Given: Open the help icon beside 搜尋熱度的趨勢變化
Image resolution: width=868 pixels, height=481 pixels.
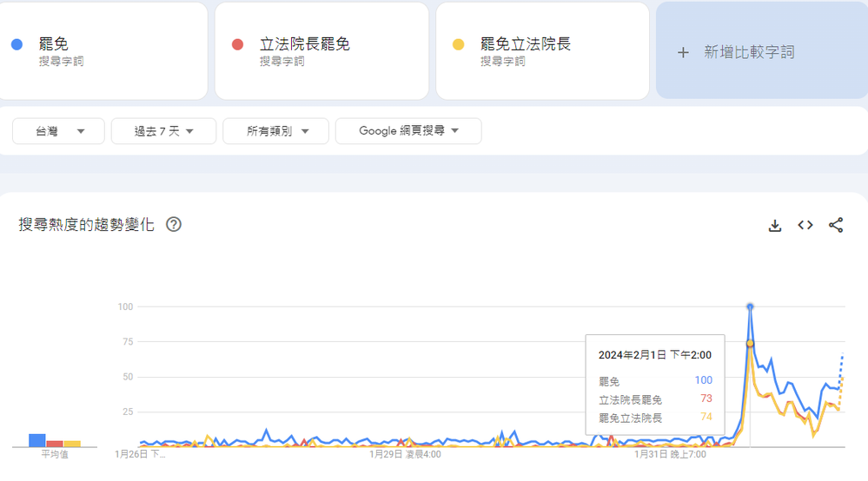Looking at the screenshot, I should (174, 225).
